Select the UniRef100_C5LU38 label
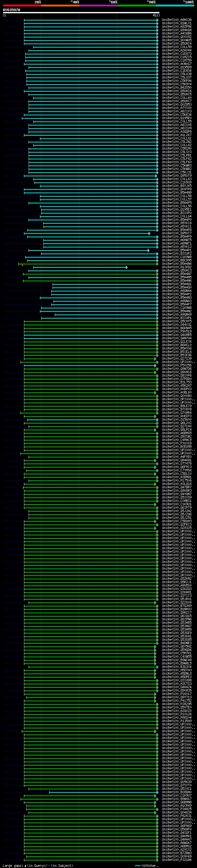This screenshot has height=868, width=197. click(176, 74)
